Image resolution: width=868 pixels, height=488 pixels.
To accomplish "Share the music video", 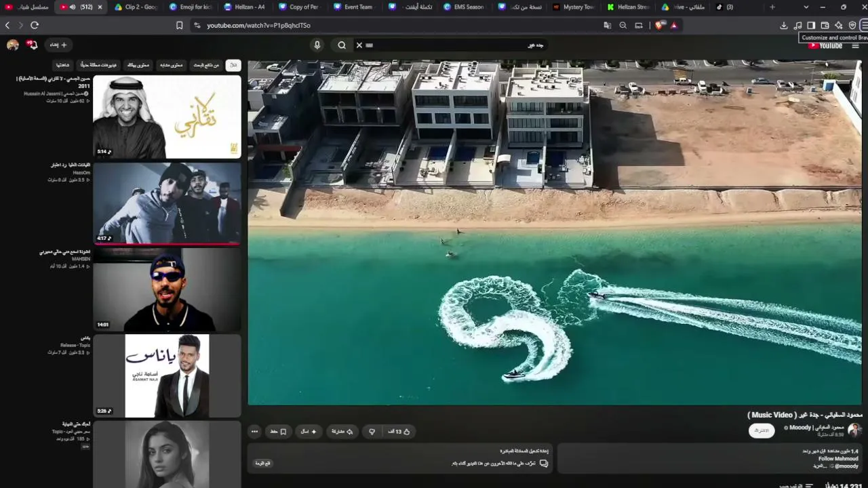I will [x=342, y=431].
